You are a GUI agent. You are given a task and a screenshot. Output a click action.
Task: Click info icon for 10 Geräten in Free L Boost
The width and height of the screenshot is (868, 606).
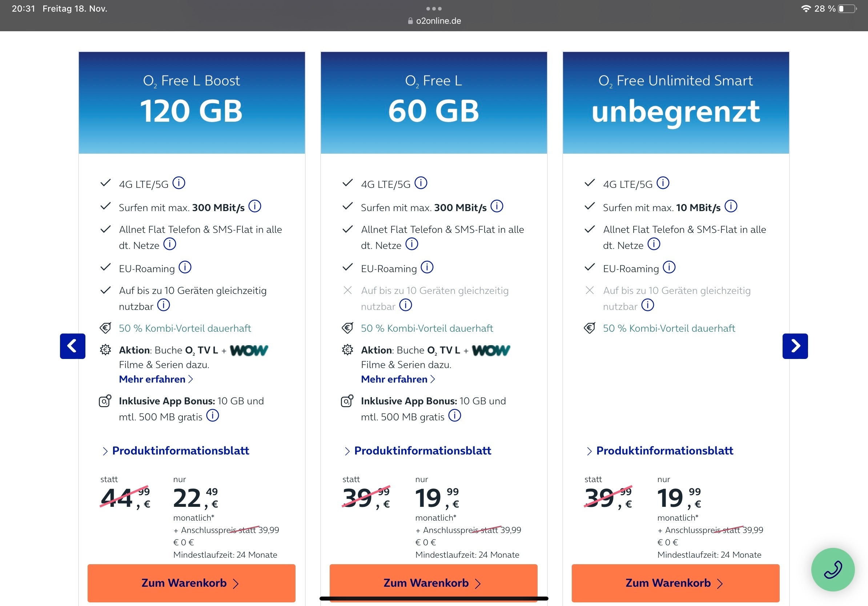click(163, 305)
